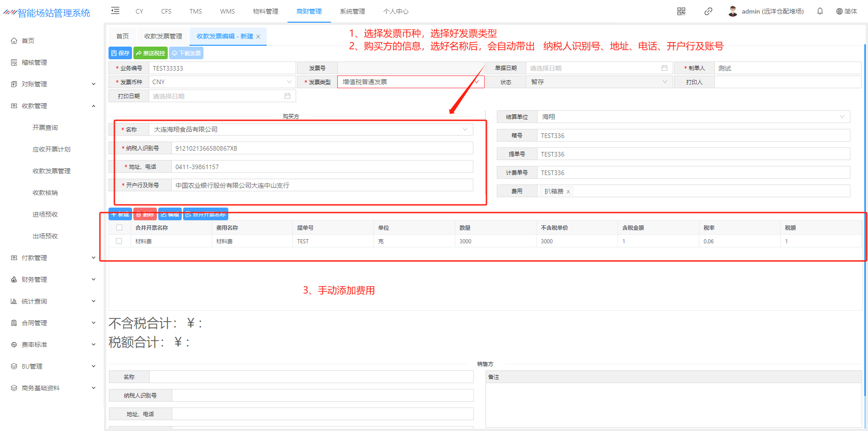The image size is (868, 431).
Task: Expand the 付款管理 sidebar menu
Action: 53,258
